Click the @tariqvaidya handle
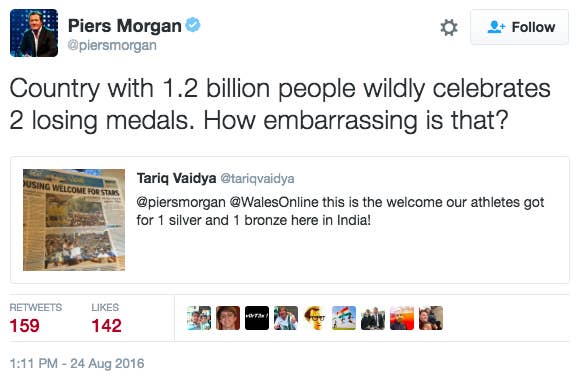Image resolution: width=581 pixels, height=387 pixels. 257,179
